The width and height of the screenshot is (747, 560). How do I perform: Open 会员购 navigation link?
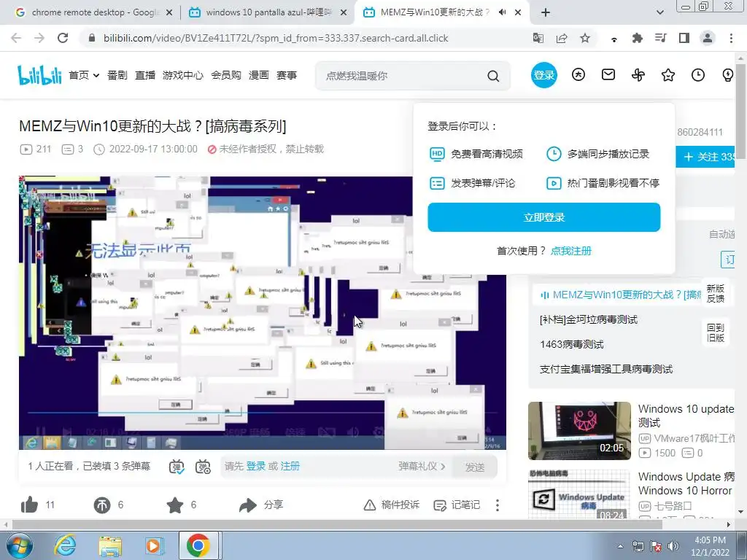(226, 75)
